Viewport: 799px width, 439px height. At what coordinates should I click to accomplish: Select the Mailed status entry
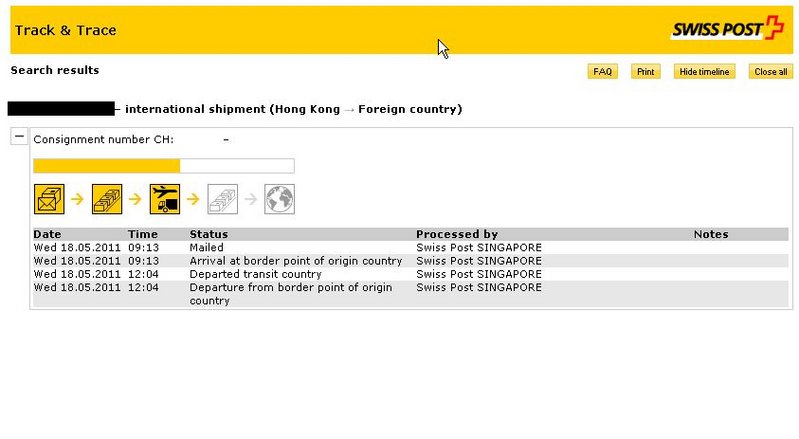point(206,248)
